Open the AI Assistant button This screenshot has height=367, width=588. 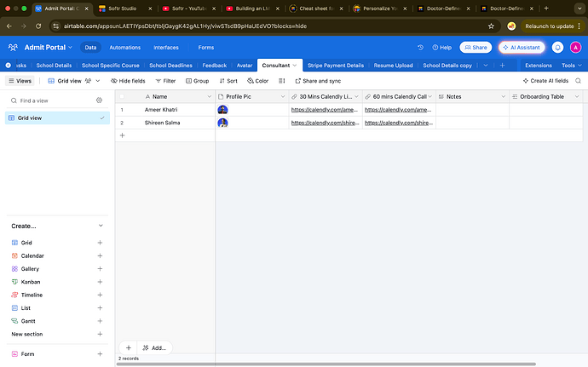coord(522,47)
